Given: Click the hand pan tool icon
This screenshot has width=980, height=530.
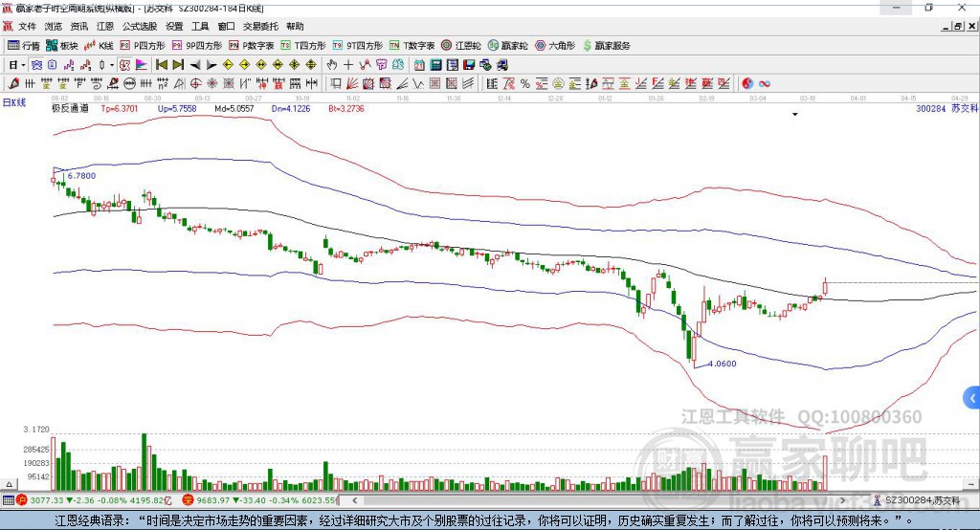Looking at the screenshot, I should coord(331,65).
